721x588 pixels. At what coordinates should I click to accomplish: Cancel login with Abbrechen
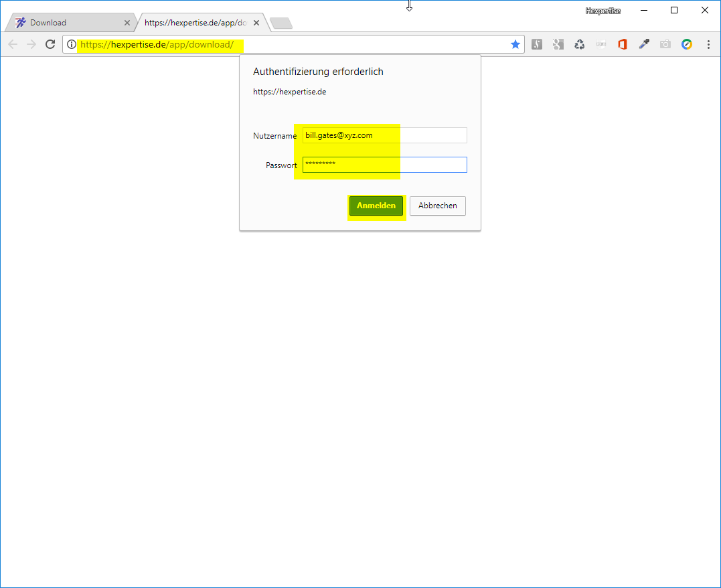click(438, 206)
